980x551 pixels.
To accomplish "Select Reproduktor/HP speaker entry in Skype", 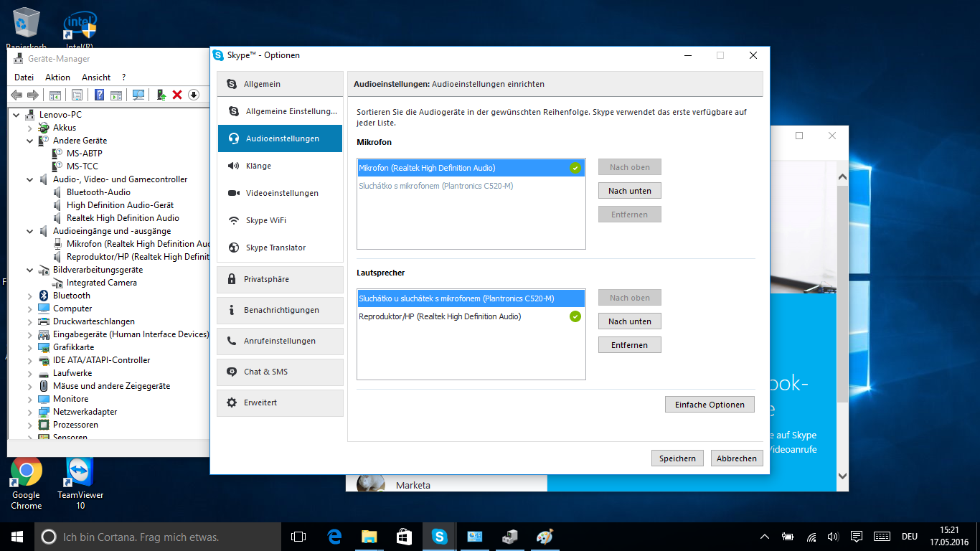I will click(x=471, y=316).
